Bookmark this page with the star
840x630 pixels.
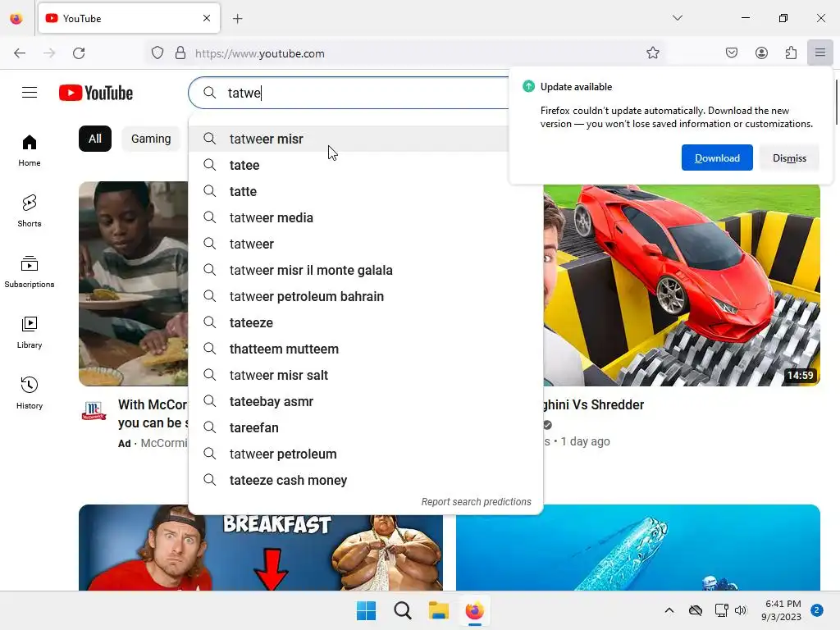(x=652, y=53)
